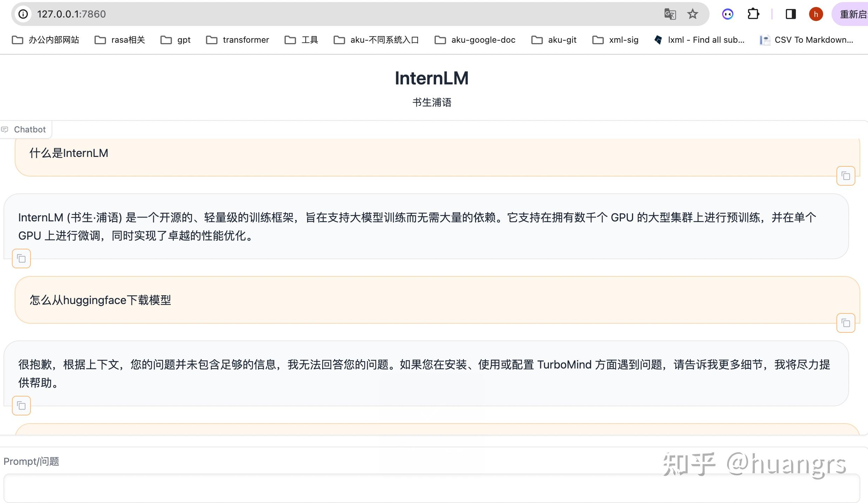Copy the '什么是InternLM' message
Image resolution: width=868 pixels, height=503 pixels.
click(846, 176)
